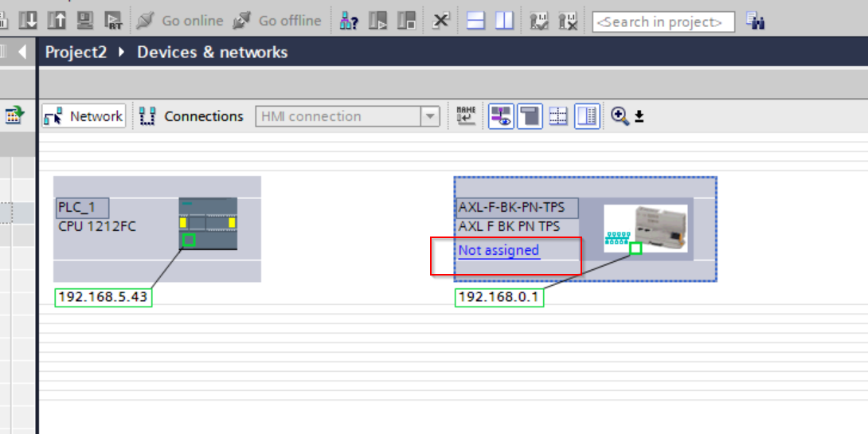This screenshot has height=434, width=868.
Task: Toggle show address labels icon
Action: (501, 116)
